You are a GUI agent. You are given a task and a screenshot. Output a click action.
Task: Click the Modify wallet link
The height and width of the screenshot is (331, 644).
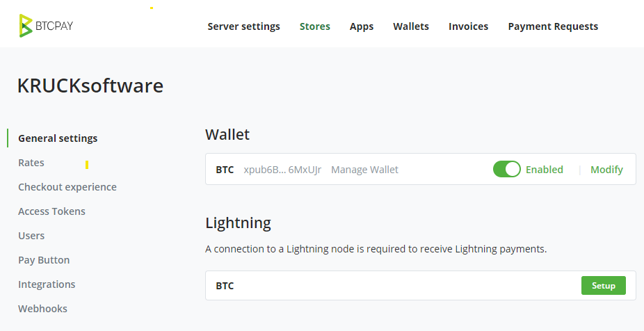coord(606,170)
